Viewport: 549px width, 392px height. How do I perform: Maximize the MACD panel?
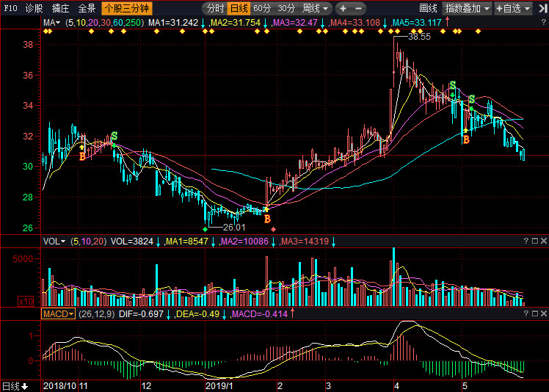pyautogui.click(x=534, y=313)
